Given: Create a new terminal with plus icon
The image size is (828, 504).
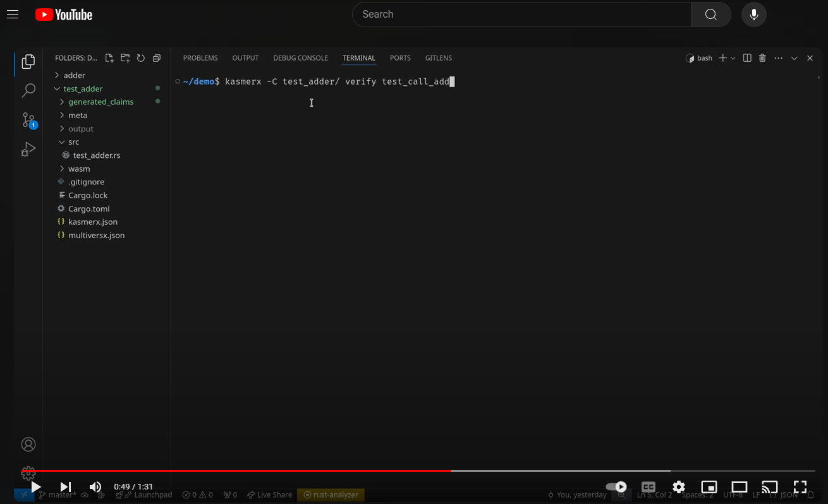Looking at the screenshot, I should [723, 58].
